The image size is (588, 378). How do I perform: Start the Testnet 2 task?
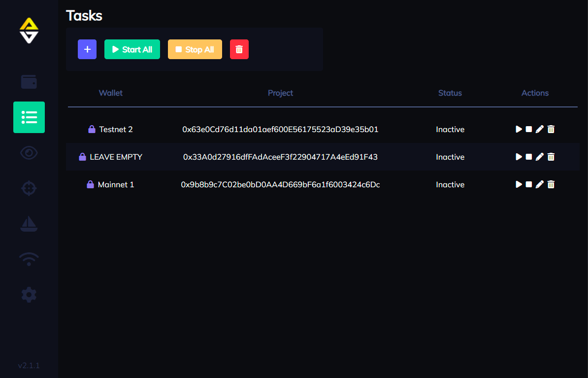519,129
